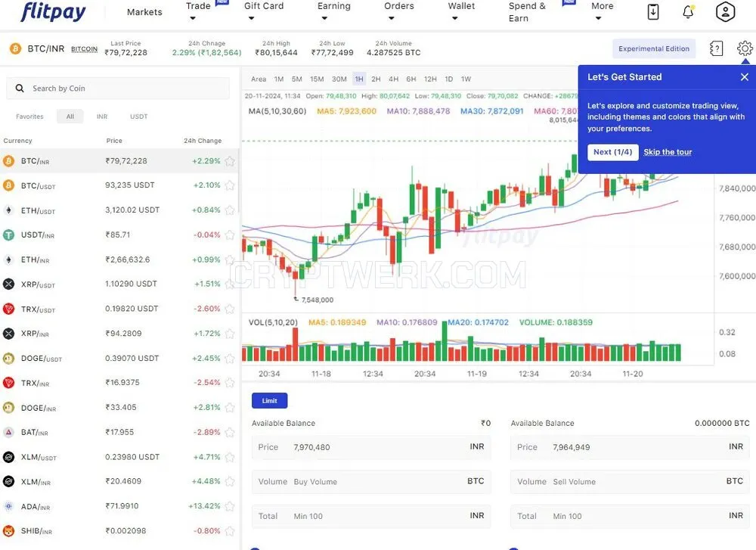756x550 pixels.
Task: Click the Skip the tour link
Action: tap(668, 152)
